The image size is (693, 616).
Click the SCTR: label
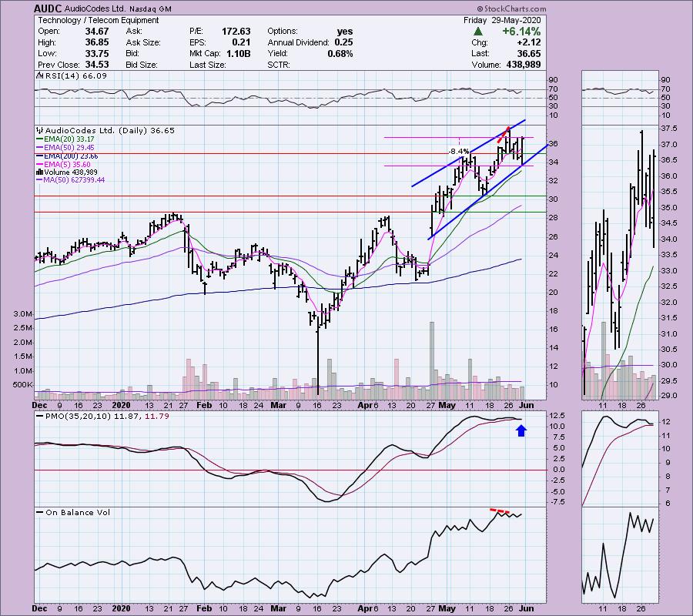click(279, 65)
